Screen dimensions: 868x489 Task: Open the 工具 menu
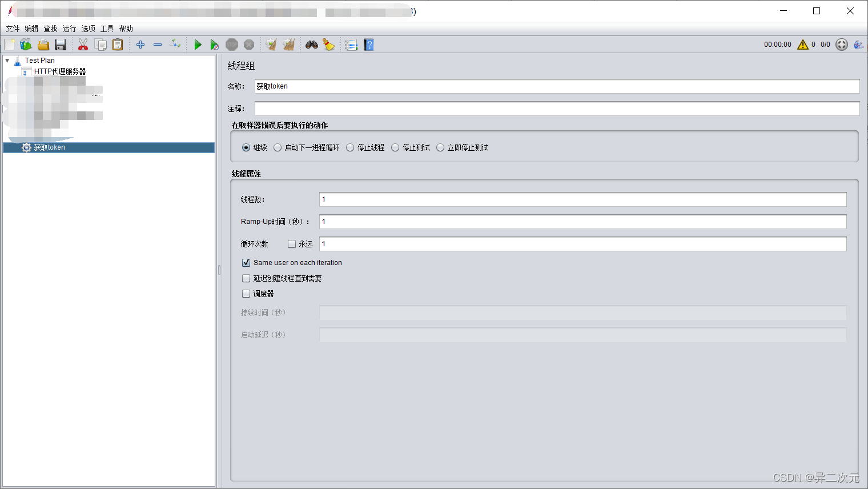[x=107, y=29]
